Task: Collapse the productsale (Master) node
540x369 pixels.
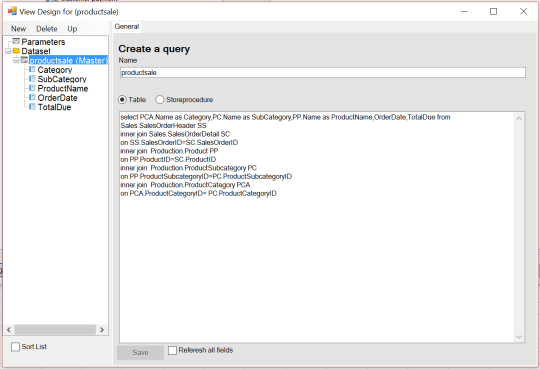Action: [x=16, y=60]
